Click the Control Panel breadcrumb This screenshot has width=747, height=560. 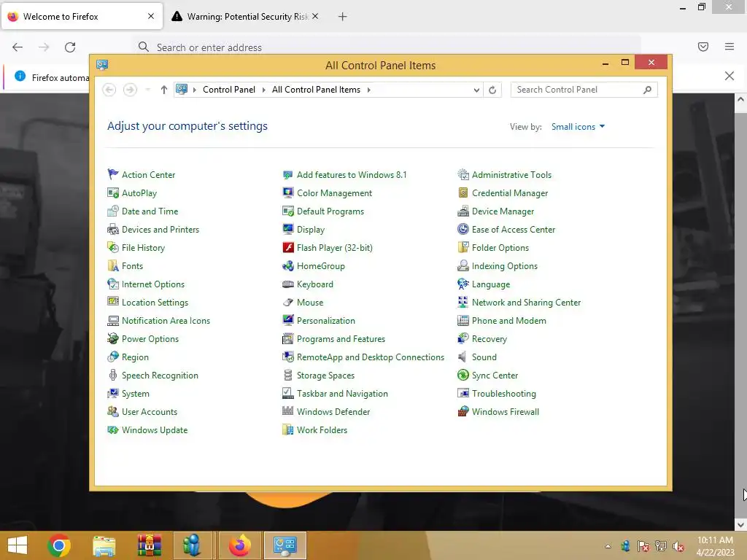pos(228,90)
